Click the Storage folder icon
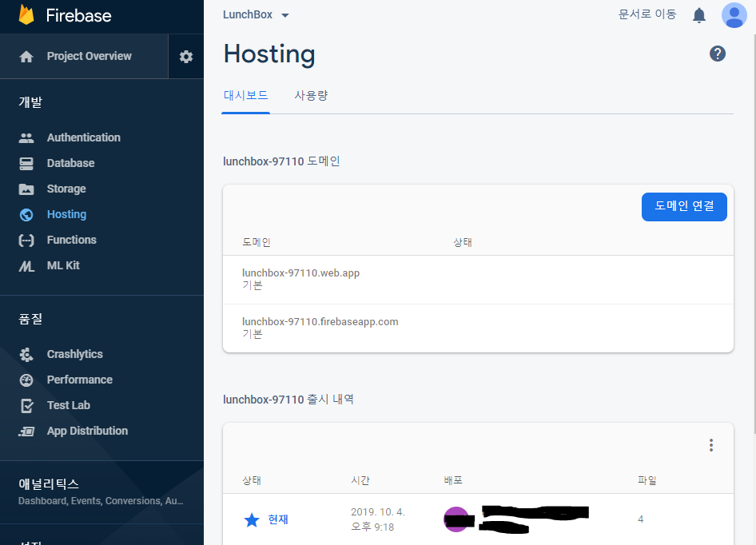Viewport: 756px width, 545px height. [26, 189]
